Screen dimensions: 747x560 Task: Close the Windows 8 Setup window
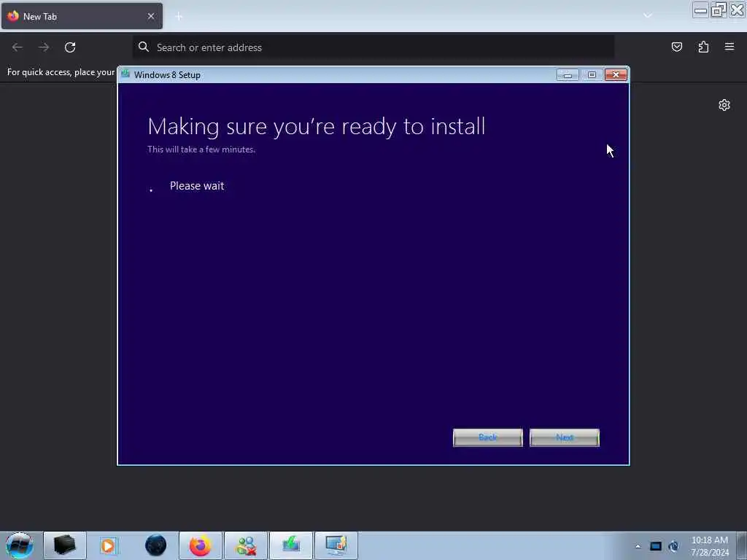coord(616,75)
